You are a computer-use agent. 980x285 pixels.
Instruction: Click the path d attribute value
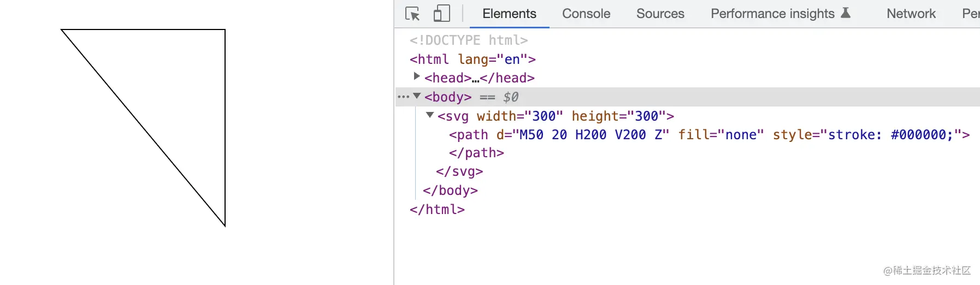(x=590, y=135)
